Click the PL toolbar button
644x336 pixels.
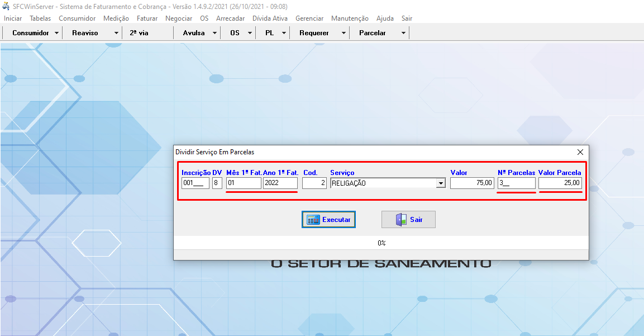[x=269, y=33]
